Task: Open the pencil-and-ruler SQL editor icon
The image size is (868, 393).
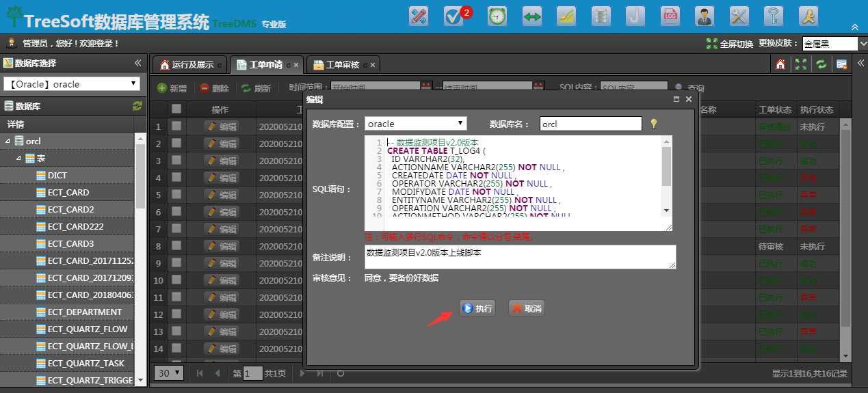Action: (419, 16)
